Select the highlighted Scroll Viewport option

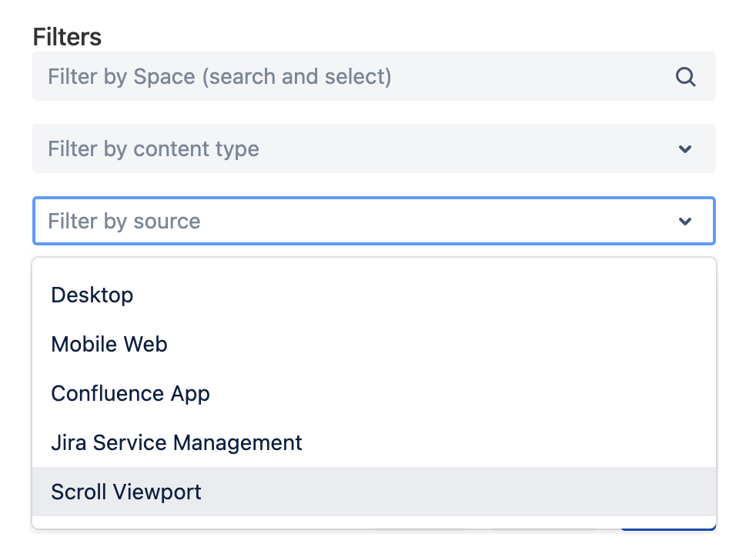[126, 492]
